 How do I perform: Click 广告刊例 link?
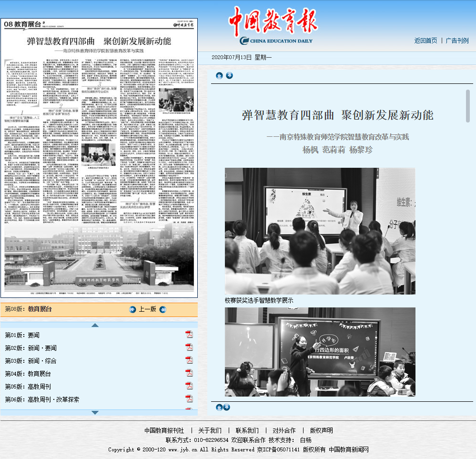tap(457, 41)
